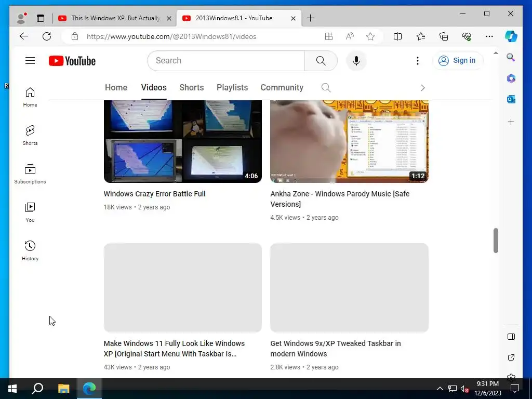This screenshot has height=399, width=532.
Task: Hide the Edge sidebar toggle icon
Action: pyautogui.click(x=511, y=337)
